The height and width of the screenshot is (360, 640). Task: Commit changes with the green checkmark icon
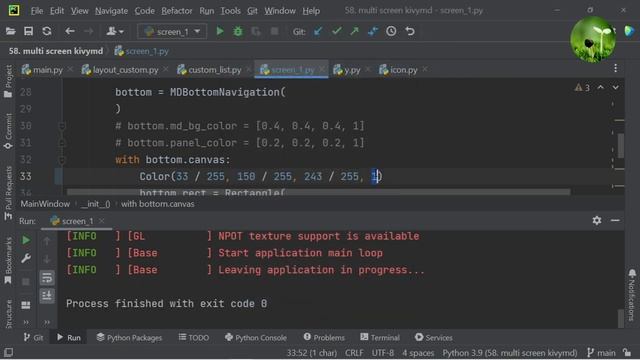(336, 31)
